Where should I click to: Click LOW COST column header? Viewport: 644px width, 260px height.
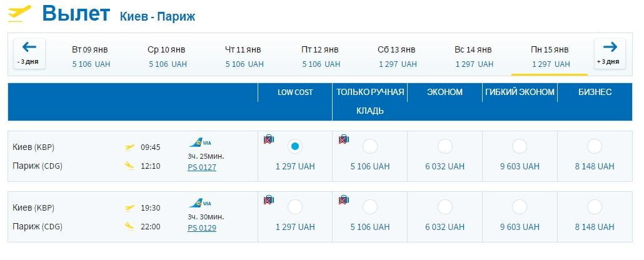point(295,92)
